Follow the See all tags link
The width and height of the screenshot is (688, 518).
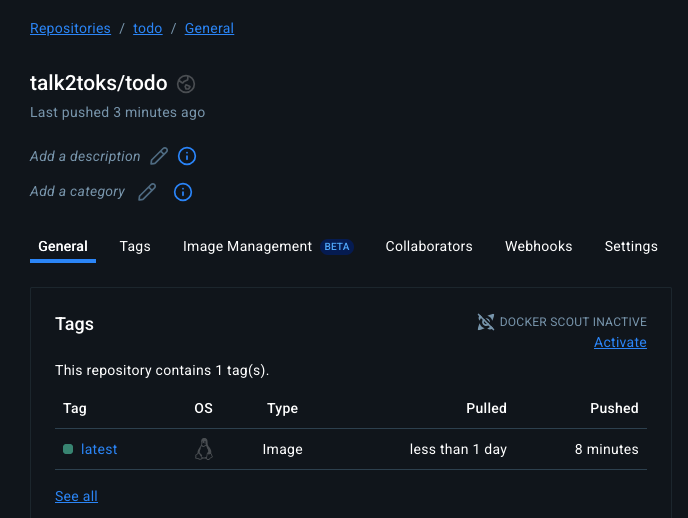76,496
